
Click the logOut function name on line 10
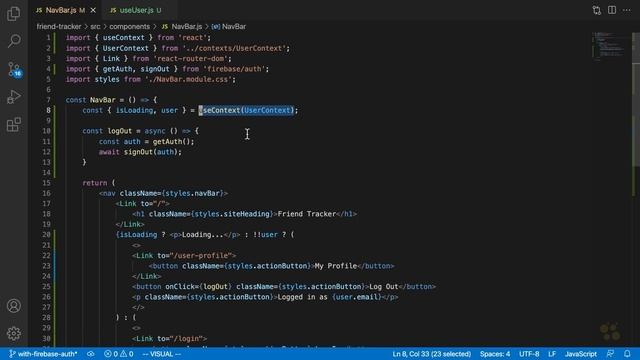click(x=120, y=131)
